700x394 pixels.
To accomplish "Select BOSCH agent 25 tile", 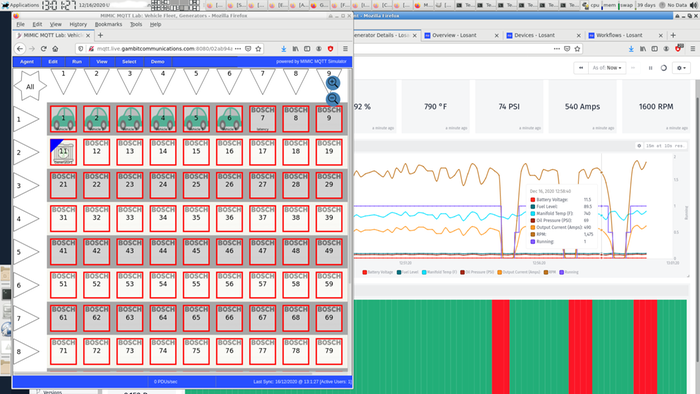I will [x=196, y=185].
